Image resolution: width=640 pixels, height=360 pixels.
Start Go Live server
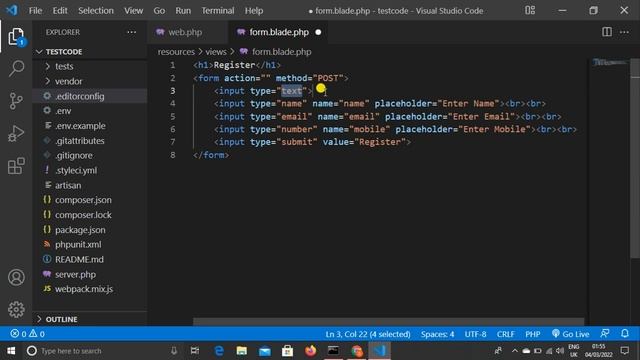coord(570,334)
